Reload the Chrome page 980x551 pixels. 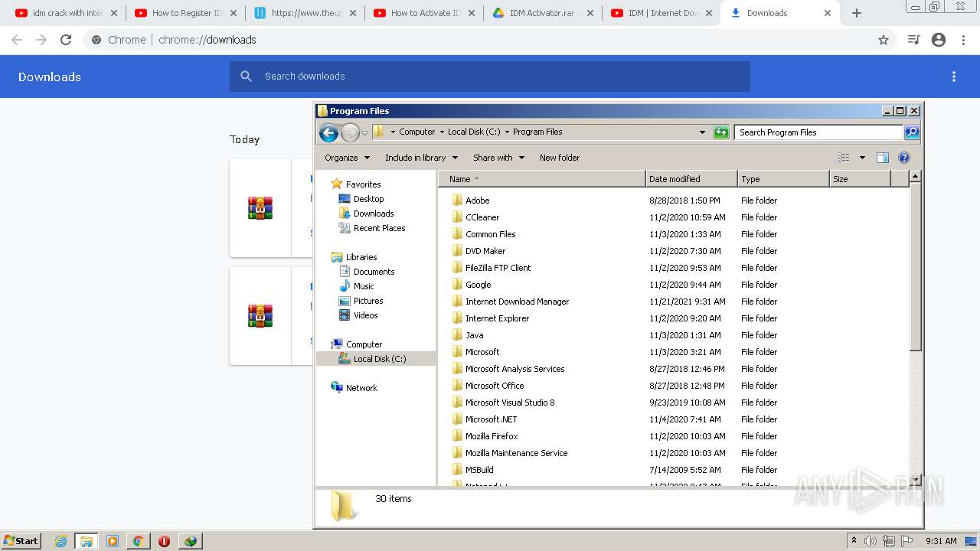tap(66, 40)
